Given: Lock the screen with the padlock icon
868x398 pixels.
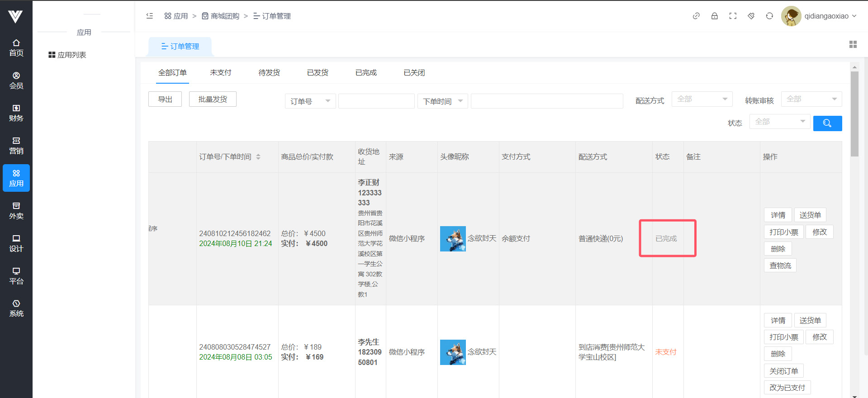Looking at the screenshot, I should point(714,16).
